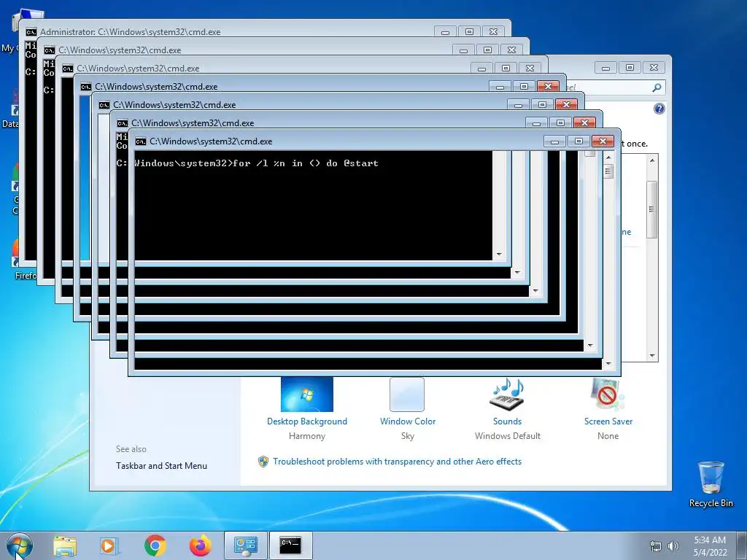Close the front cmd.exe window
The height and width of the screenshot is (560, 747).
point(603,141)
